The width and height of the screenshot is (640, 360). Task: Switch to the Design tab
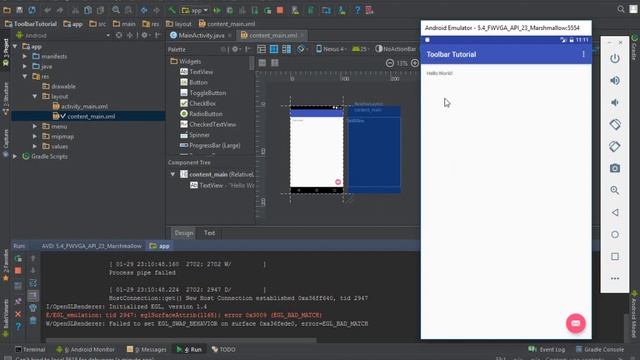tap(184, 233)
